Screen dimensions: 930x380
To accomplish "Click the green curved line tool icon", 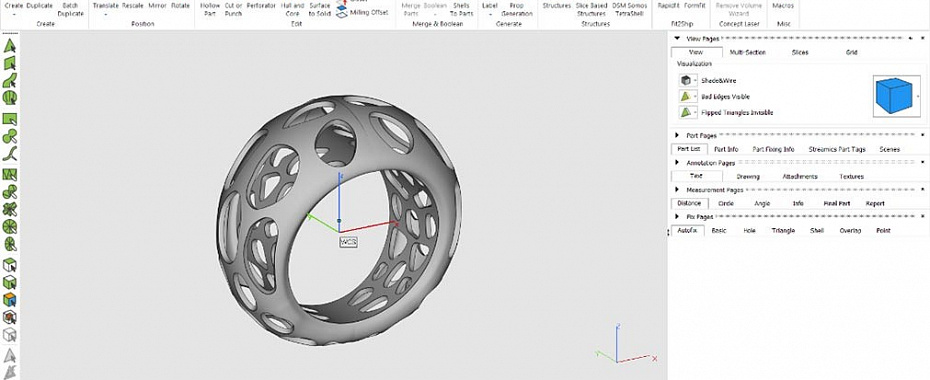I will (9, 154).
